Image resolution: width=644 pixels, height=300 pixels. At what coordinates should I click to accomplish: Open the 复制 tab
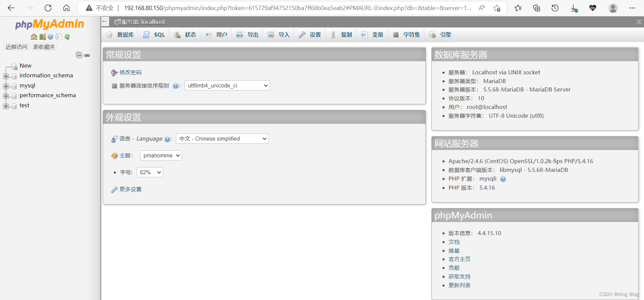341,35
